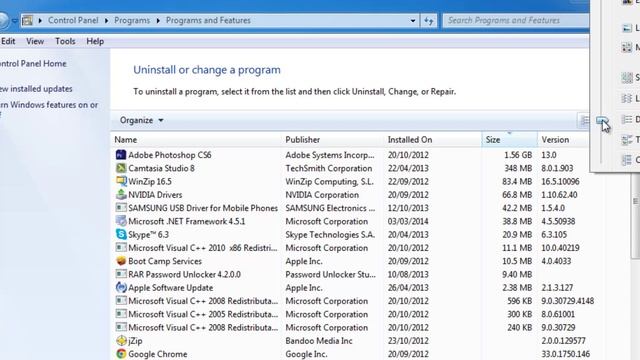Click icon of Visual C++ 2008 version 9.0.30729.4148
640x360 pixels.
[121, 301]
